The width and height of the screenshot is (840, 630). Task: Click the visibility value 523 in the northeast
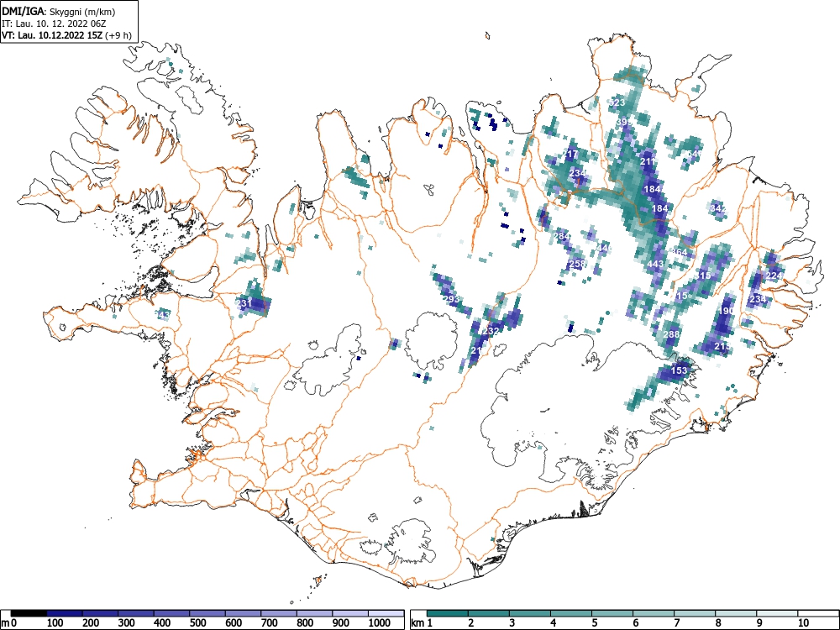[617, 102]
